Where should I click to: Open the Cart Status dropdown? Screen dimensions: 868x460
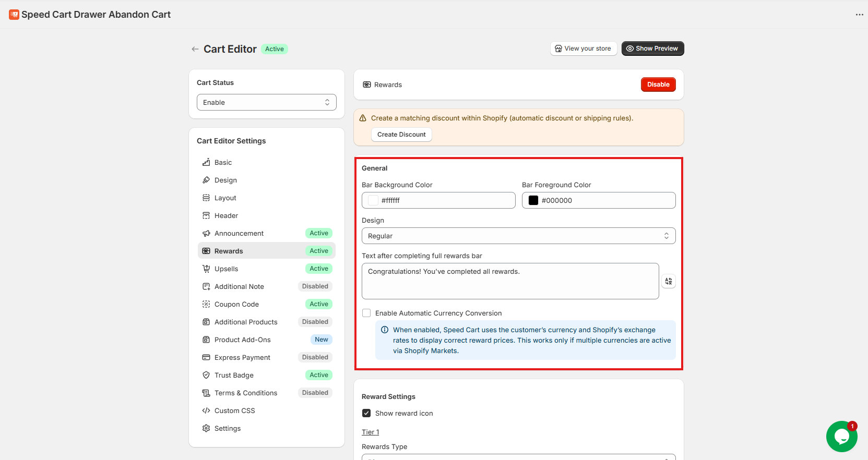point(266,102)
